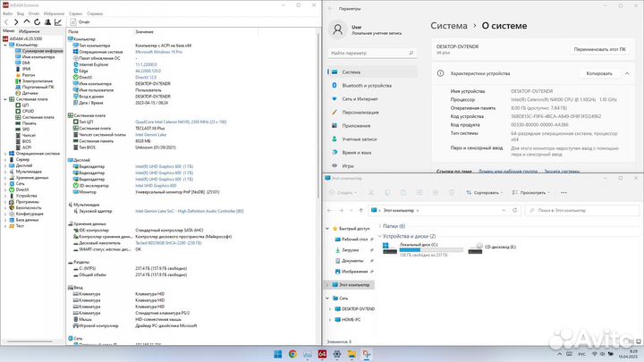Expand the Тест node in AIDA64 tree

click(5, 226)
